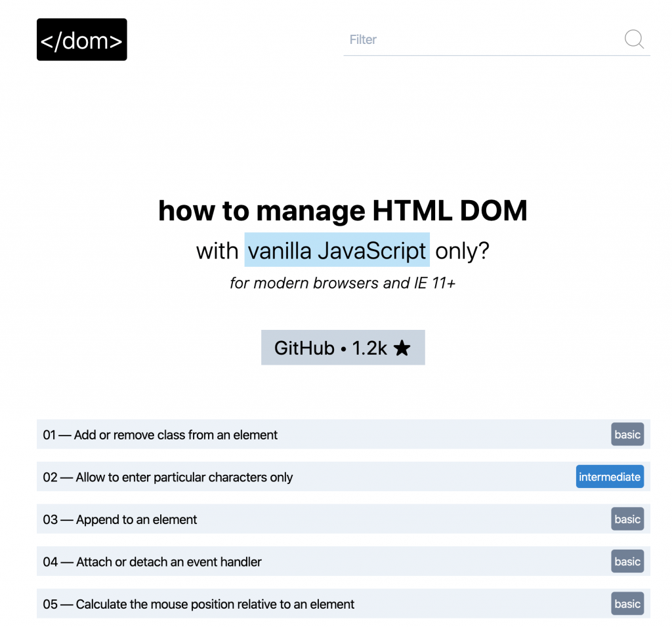Screen dimensions: 672x627
Task: Click the </dom> logo
Action: [81, 40]
